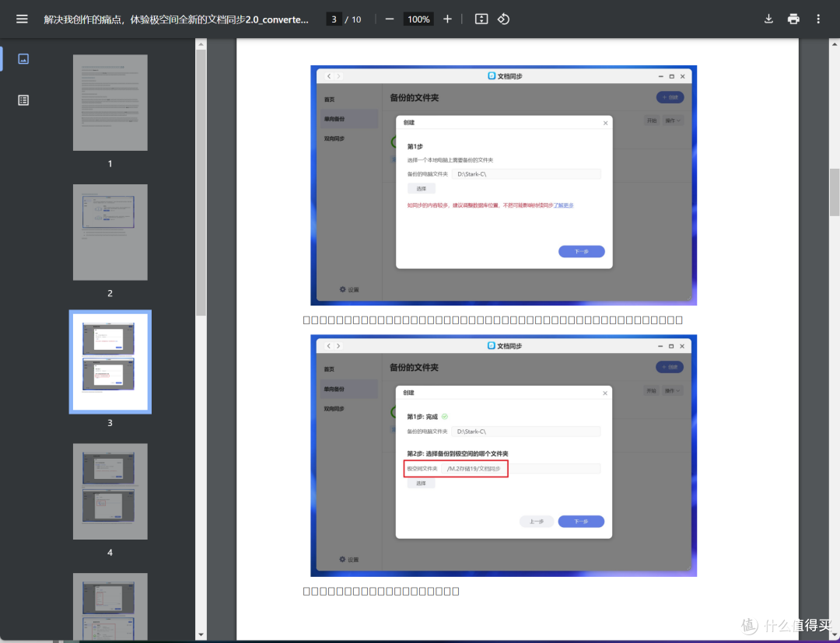Click the forward arrow in first 文档同步 window

coord(338,76)
